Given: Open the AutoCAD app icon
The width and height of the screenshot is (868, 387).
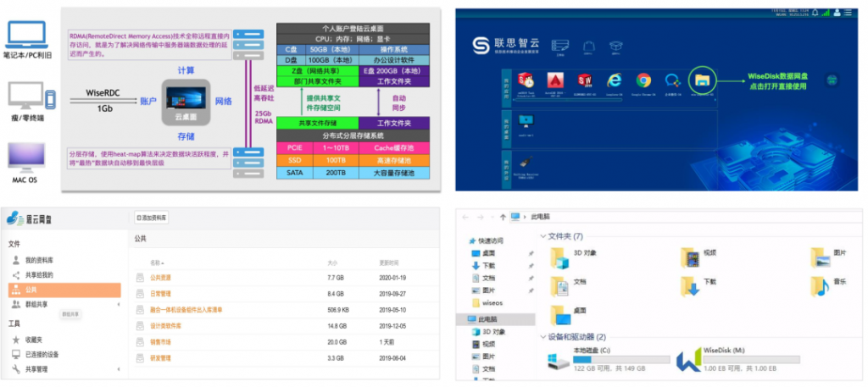Looking at the screenshot, I should click(x=555, y=81).
